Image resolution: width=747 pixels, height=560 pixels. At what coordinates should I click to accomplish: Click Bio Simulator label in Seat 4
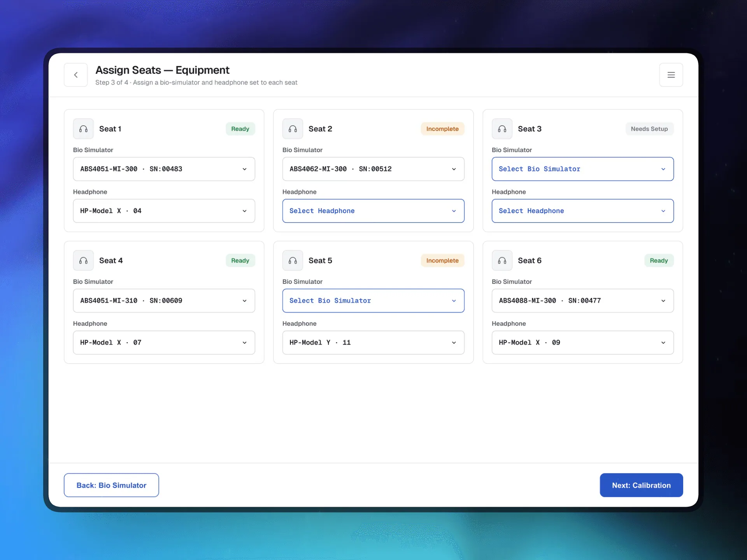click(x=93, y=282)
